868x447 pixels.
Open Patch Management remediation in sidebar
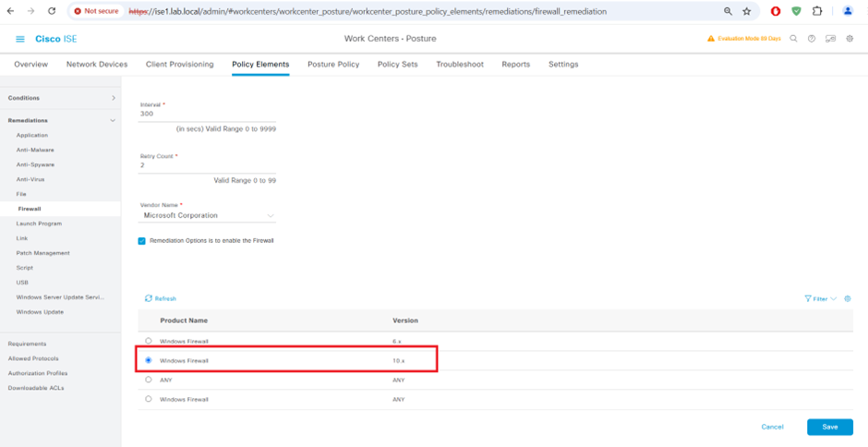click(43, 253)
